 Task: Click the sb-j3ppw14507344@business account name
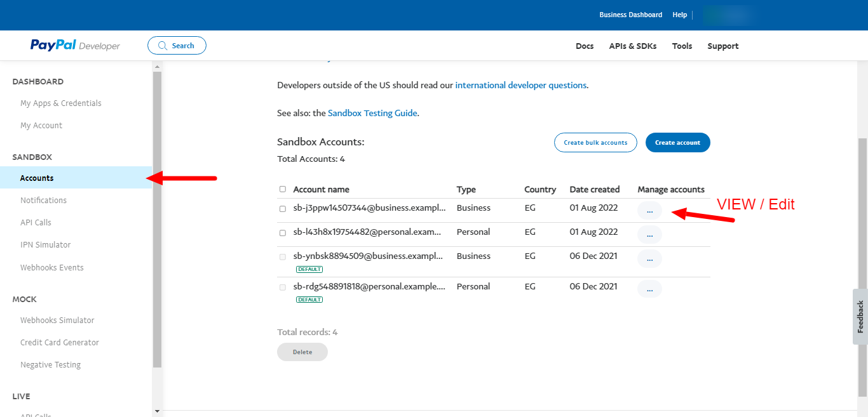[x=369, y=208]
